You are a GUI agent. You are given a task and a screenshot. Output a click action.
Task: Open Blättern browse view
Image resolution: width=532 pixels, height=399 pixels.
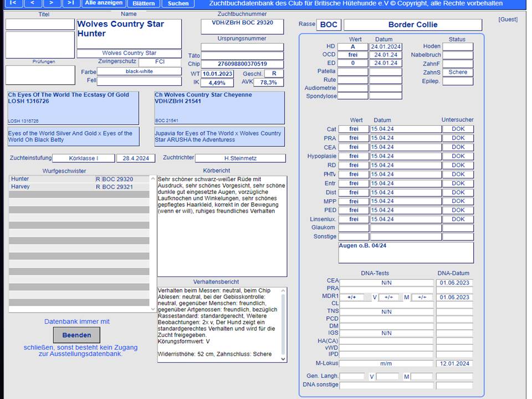(x=144, y=3)
